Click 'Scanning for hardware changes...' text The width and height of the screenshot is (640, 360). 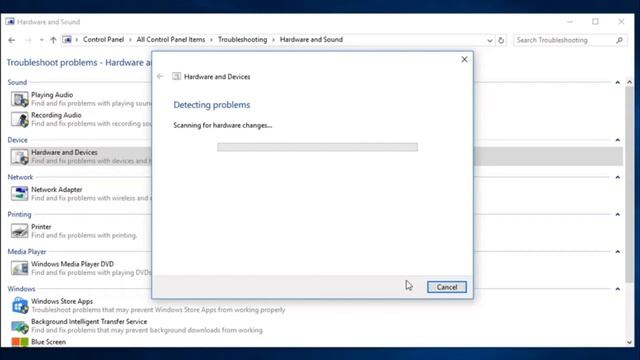click(222, 125)
